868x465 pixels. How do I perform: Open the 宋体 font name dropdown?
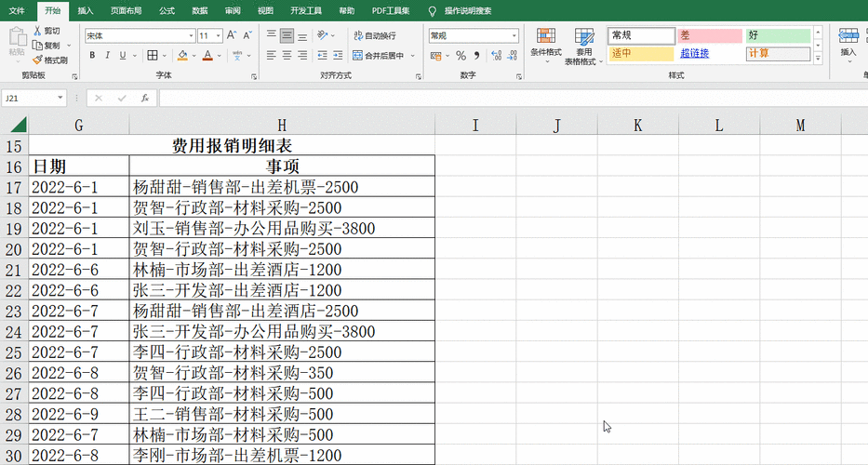pos(191,35)
